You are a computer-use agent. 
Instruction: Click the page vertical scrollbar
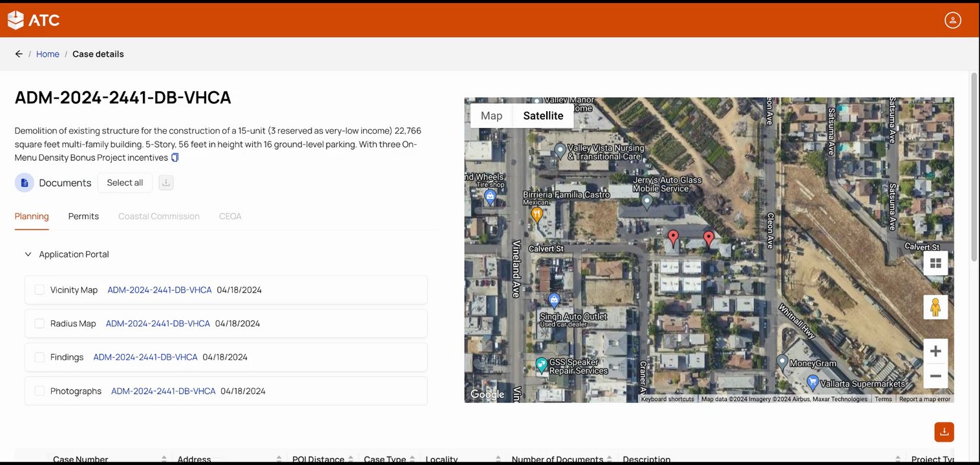point(975,167)
